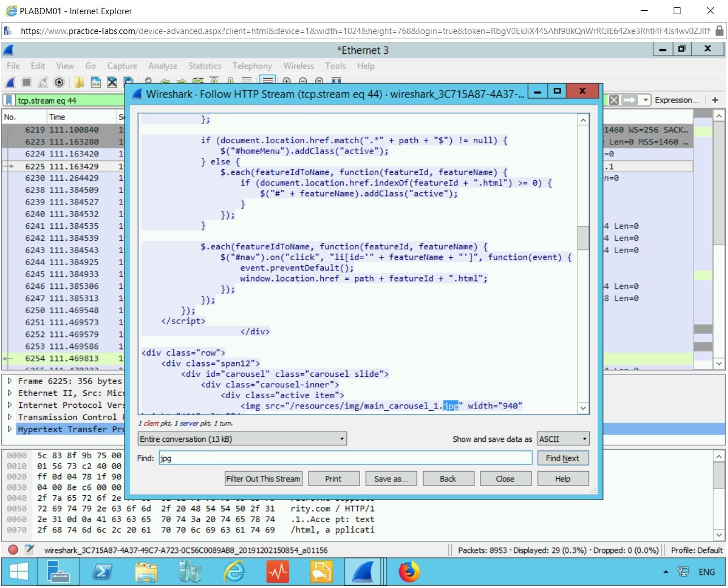This screenshot has height=588, width=728.
Task: Click stream text scroll down arrow
Action: click(x=583, y=408)
